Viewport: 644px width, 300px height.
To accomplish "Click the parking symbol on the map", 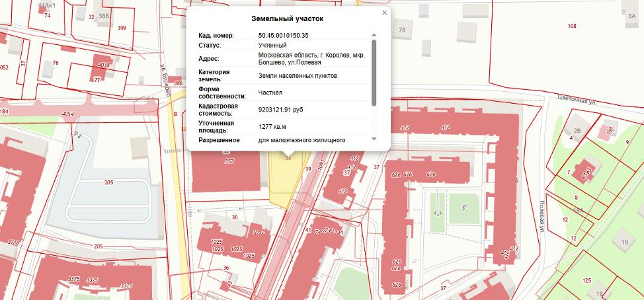I will click(78, 135).
